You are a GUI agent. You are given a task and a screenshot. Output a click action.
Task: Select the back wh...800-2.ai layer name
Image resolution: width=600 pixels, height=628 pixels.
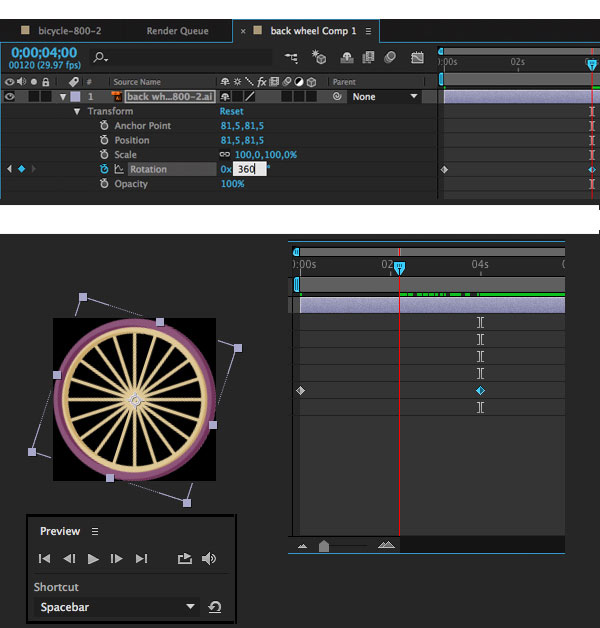(170, 97)
